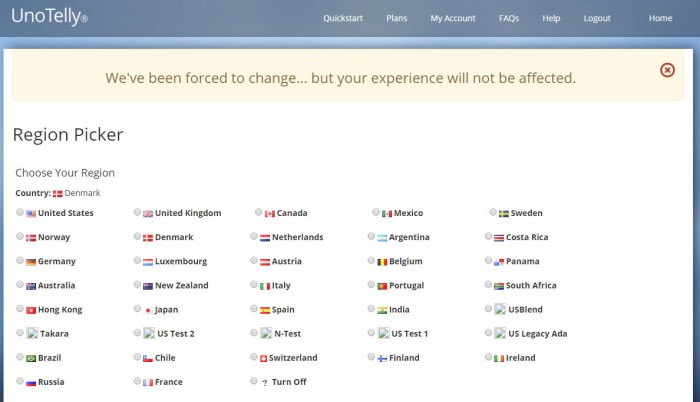
Task: Click the UnoTelly logo
Action: click(x=49, y=17)
